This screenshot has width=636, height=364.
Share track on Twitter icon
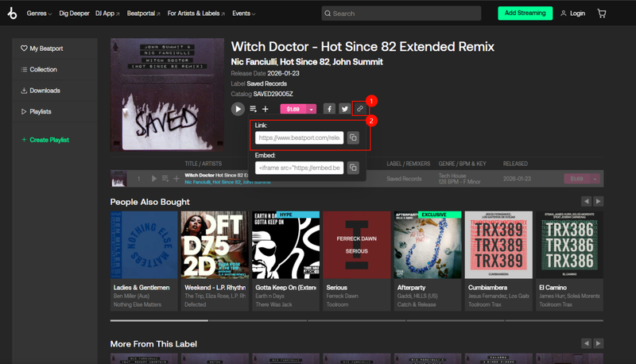pos(344,109)
